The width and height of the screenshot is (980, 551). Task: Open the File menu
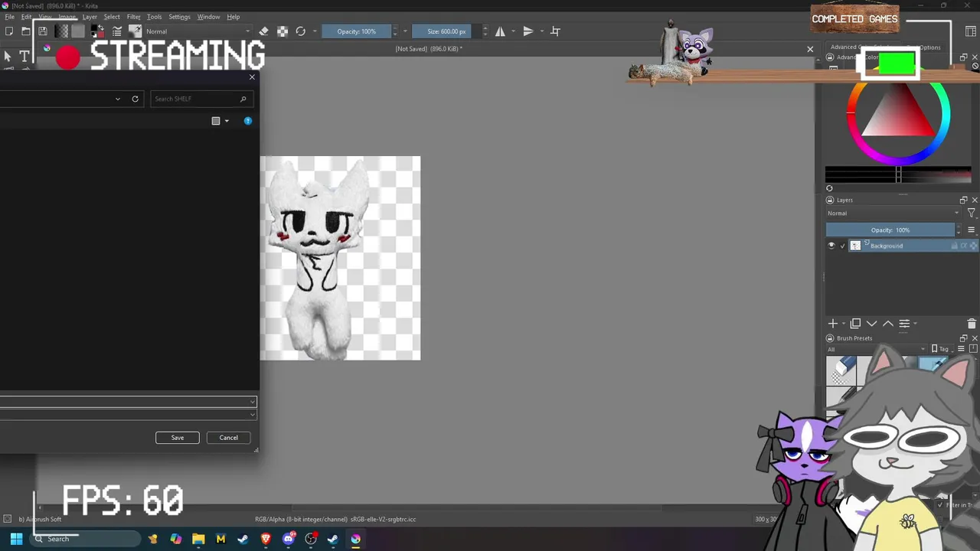[x=9, y=17]
